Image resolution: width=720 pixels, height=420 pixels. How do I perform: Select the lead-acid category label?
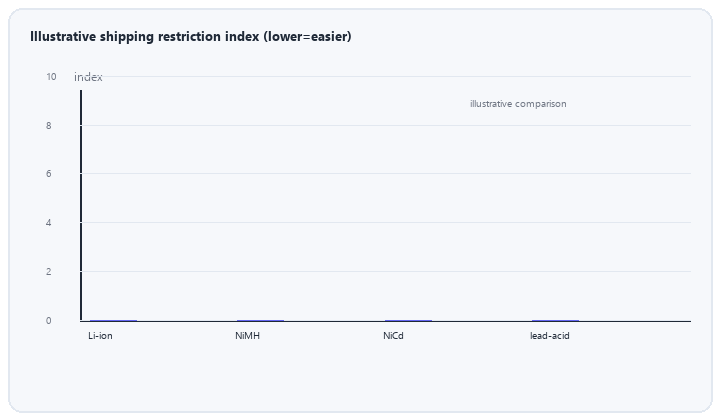coord(550,336)
